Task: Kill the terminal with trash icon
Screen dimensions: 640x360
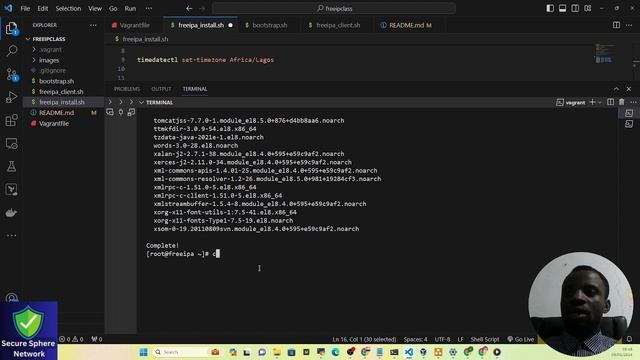Action: pos(621,102)
